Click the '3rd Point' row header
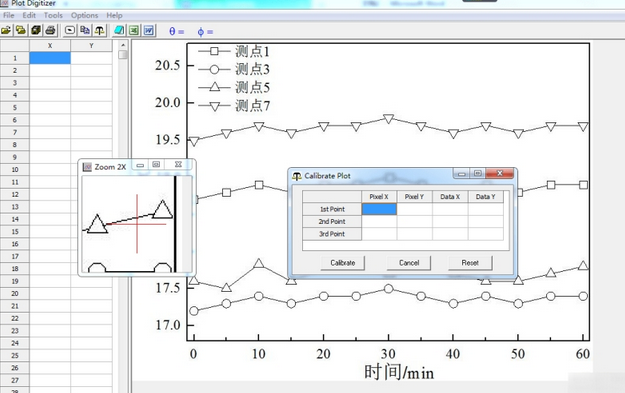This screenshot has height=393, width=625. 332,234
